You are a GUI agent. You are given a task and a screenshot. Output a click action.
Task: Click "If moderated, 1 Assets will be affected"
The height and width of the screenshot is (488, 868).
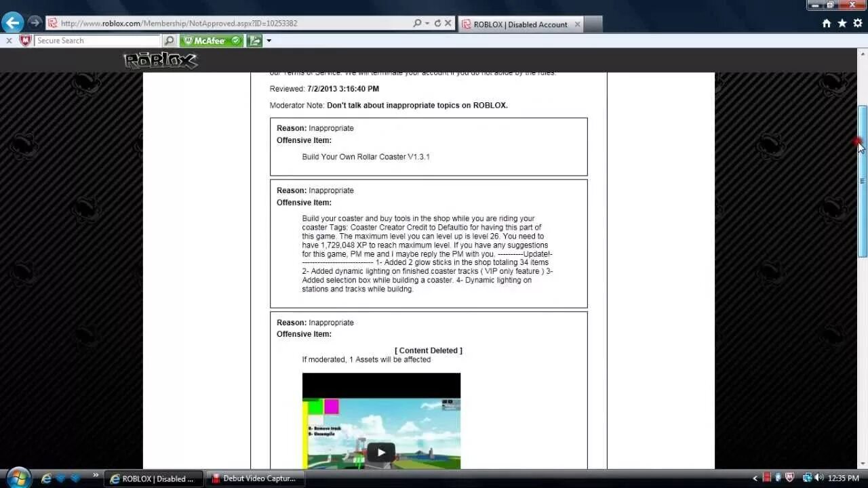click(x=366, y=359)
